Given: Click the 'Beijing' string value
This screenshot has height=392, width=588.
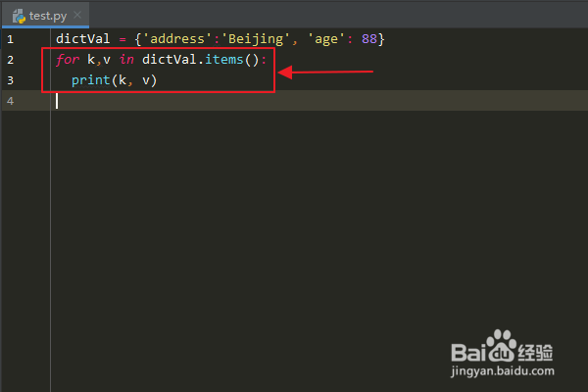Looking at the screenshot, I should (256, 39).
